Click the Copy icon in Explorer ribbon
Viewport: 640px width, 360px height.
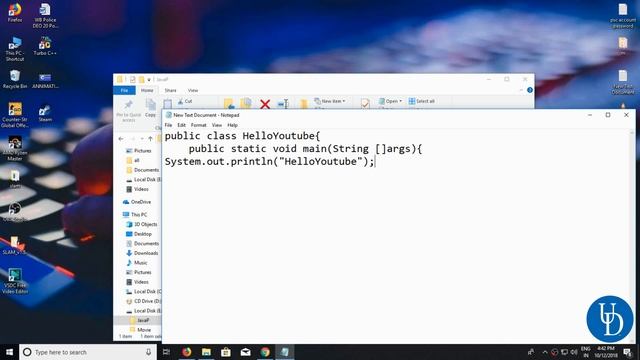tap(151, 109)
